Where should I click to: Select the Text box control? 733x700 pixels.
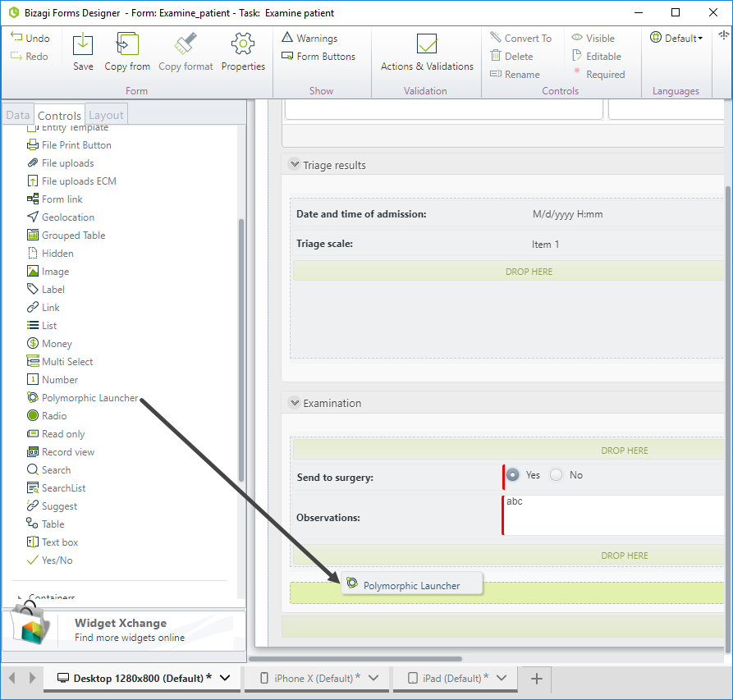coord(53,542)
